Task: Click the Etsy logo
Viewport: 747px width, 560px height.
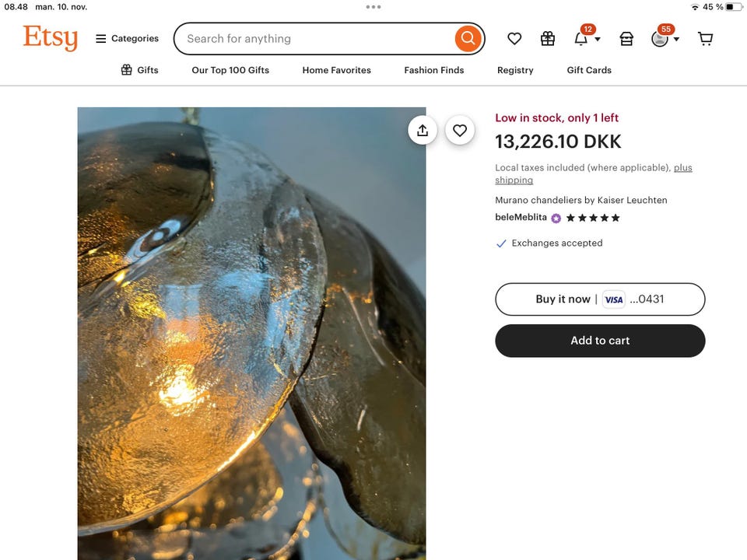Action: coord(51,38)
